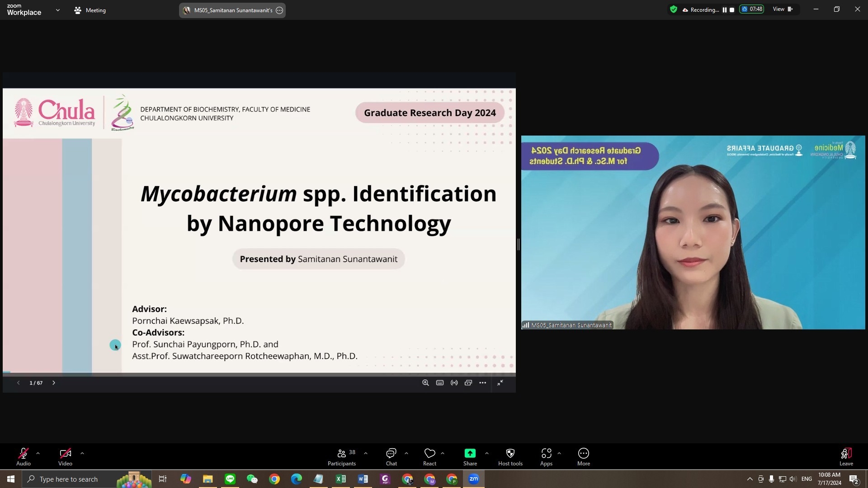Screen dimensions: 868x488
Task: Go to next slide arrow
Action: click(x=54, y=383)
